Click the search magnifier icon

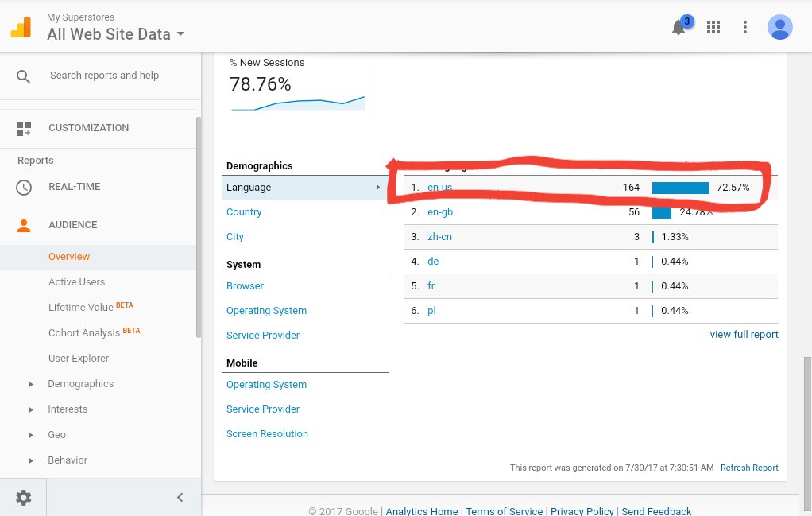(x=23, y=76)
